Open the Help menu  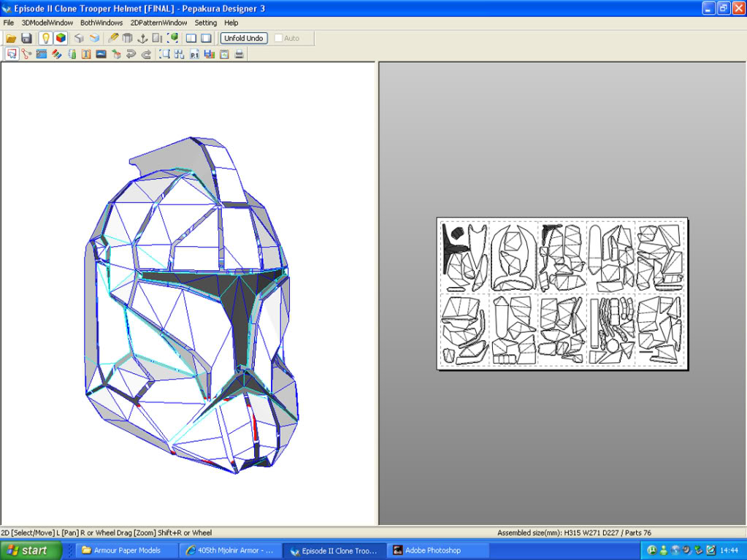(x=231, y=23)
